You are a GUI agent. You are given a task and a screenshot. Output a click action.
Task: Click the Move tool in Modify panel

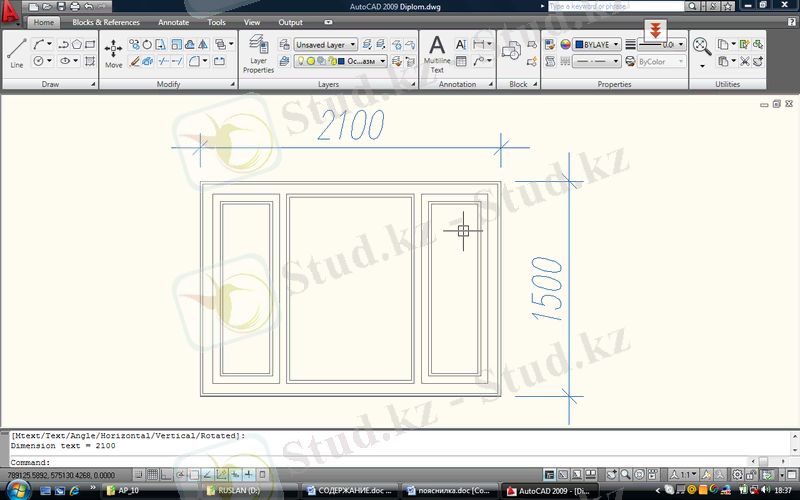click(113, 53)
